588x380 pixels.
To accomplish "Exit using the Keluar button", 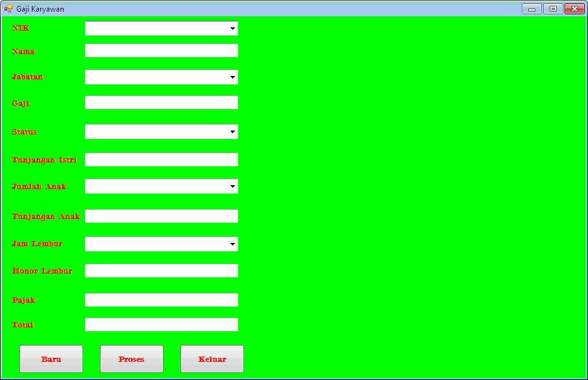I will pyautogui.click(x=212, y=359).
